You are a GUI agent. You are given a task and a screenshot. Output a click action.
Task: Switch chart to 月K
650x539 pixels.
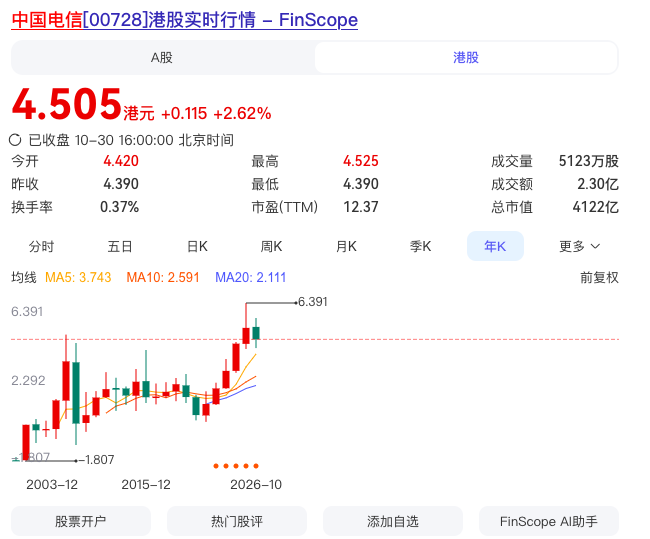click(x=346, y=246)
